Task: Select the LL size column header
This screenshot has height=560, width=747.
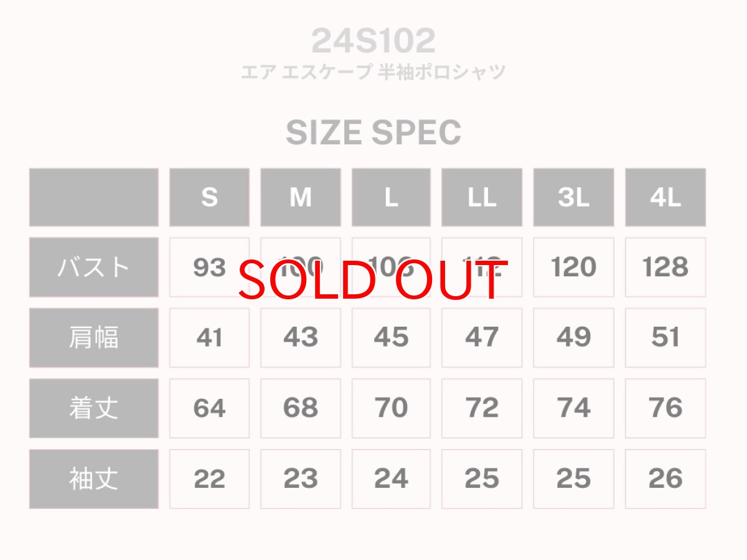Action: point(482,197)
